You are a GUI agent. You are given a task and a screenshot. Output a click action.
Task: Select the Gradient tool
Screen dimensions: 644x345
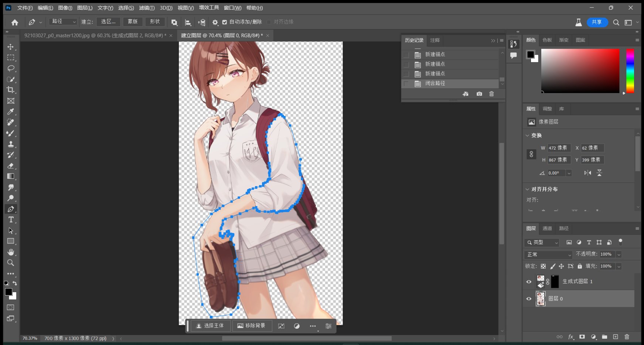coord(11,176)
